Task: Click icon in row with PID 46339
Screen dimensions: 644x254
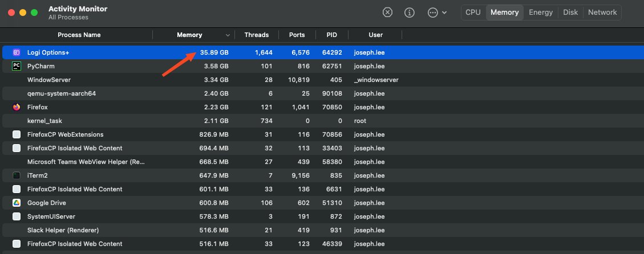Action: coord(17,244)
